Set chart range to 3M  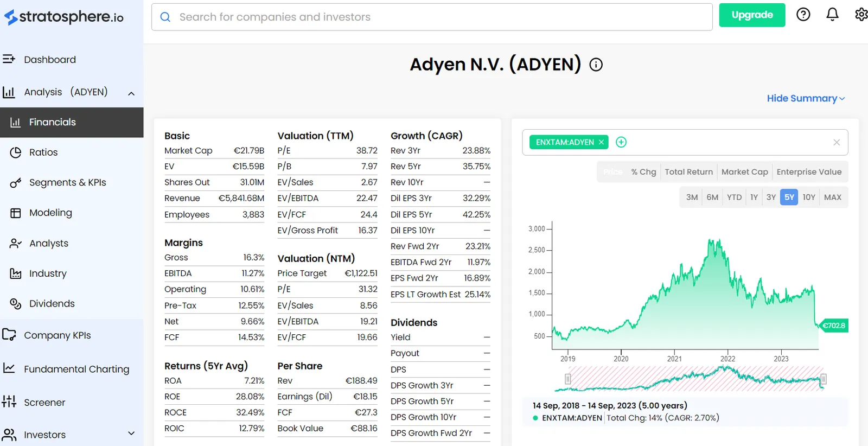692,197
